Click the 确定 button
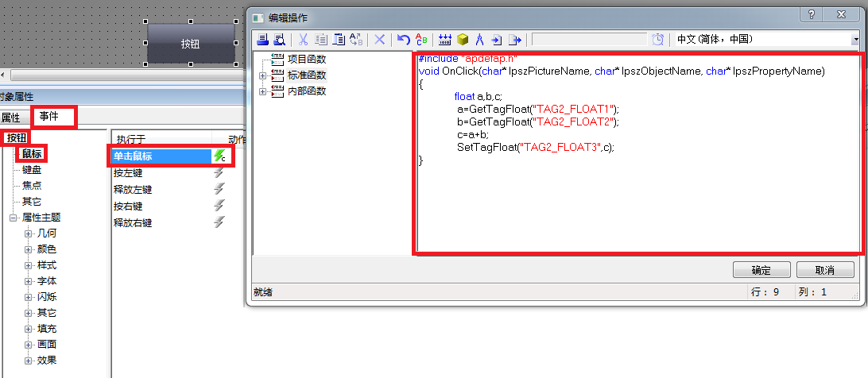868x378 pixels. tap(761, 270)
